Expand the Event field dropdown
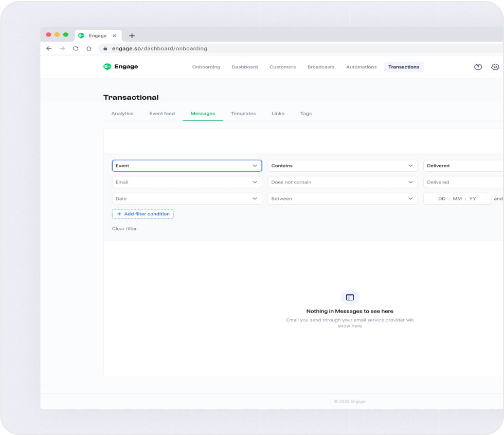This screenshot has height=435, width=504. point(187,166)
